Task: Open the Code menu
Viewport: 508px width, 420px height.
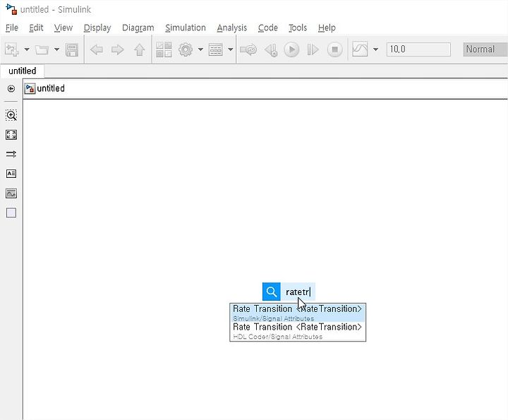Action: coord(268,28)
